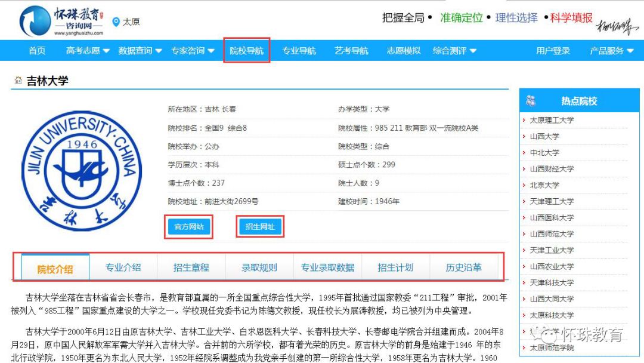Click the 热点院校 panel header icon
Image resolution: width=644 pixels, height=363 pixels.
[x=531, y=101]
